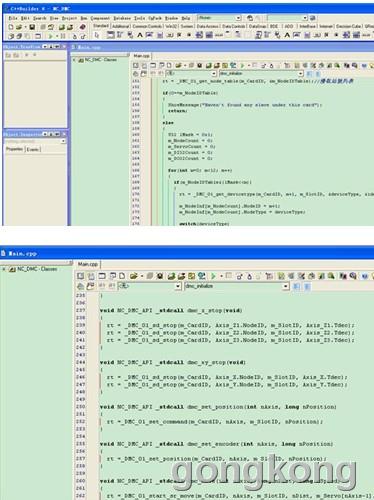Viewport: 374px width, 500px height.
Task: Expand NC_DMC - Classes node in upper class explorer
Action: pyautogui.click(x=74, y=60)
